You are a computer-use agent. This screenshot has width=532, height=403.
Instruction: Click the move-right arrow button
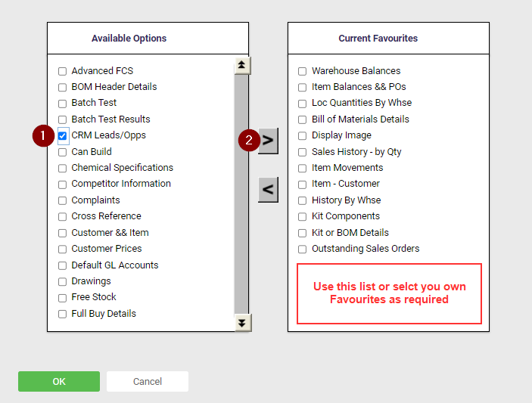point(268,141)
